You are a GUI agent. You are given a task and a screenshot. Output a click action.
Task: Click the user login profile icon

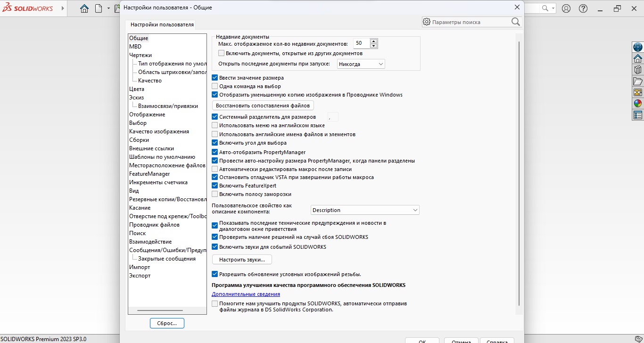(x=566, y=8)
